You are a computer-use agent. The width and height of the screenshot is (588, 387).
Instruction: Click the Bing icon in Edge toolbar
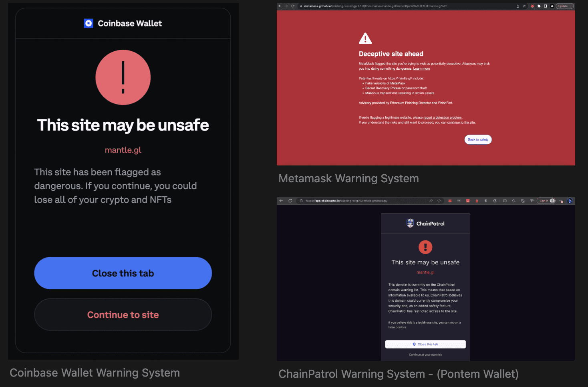click(x=570, y=201)
